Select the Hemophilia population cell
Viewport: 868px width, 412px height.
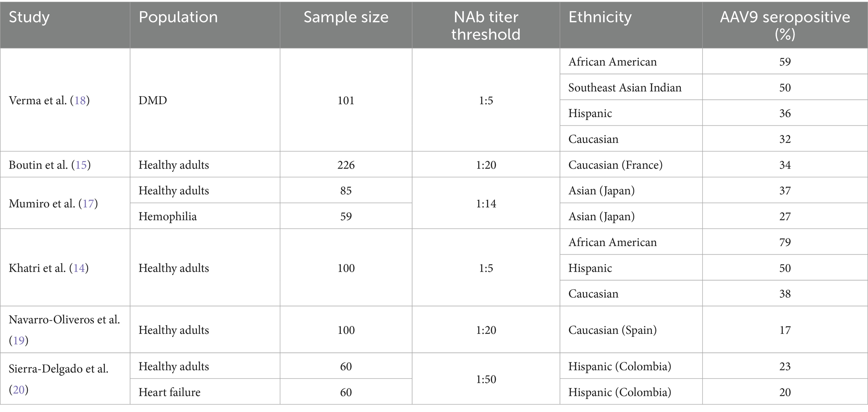tap(205, 216)
